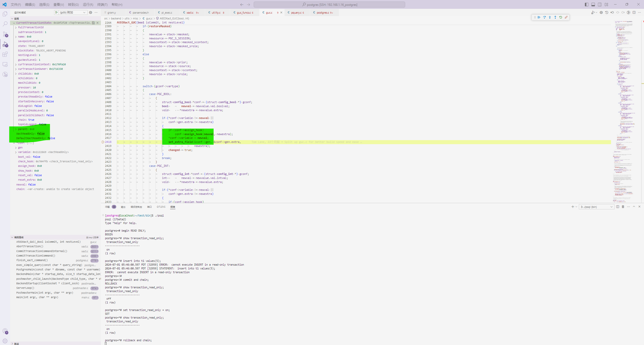Screen dimensions: 644x345
Task: Open the Manage gear icon at bottom left
Action: click(5, 341)
